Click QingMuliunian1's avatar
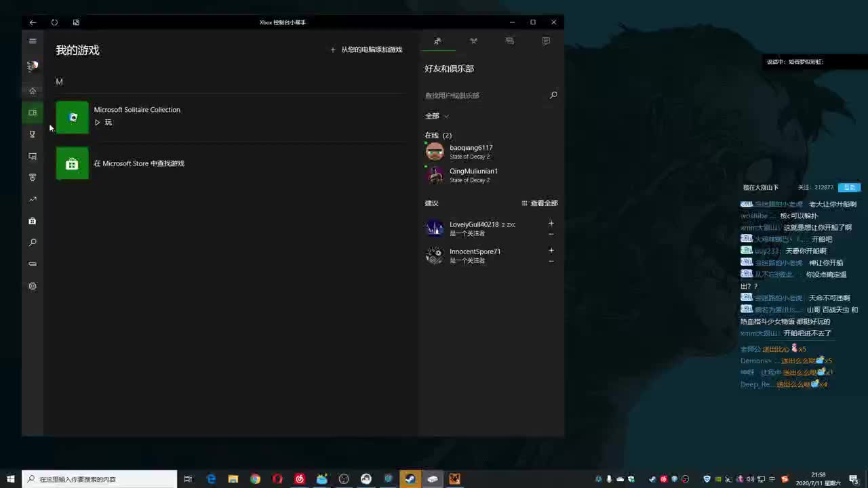 click(435, 176)
